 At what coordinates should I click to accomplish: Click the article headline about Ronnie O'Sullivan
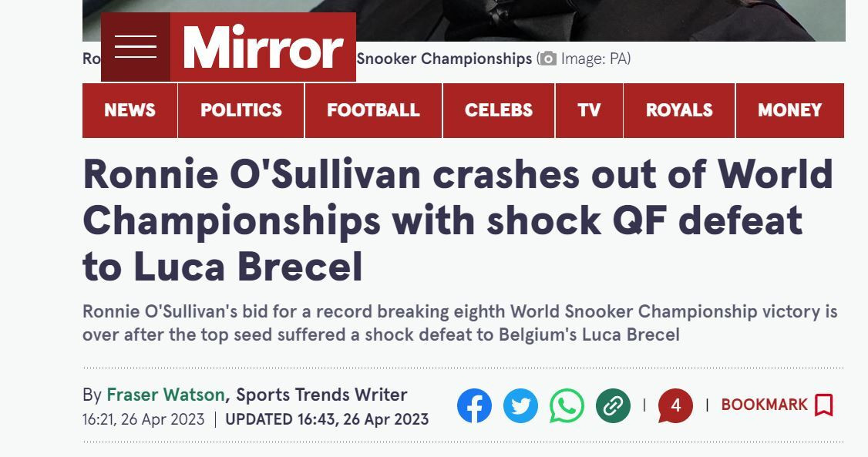[458, 220]
